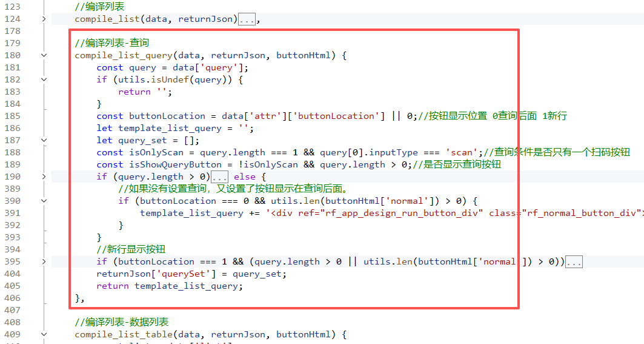Click the ellipsis fold marker before else on line 190
The image size is (644, 344).
220,177
